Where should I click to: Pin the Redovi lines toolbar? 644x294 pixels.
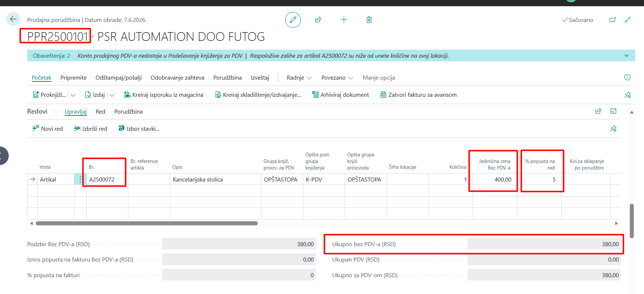point(613,129)
